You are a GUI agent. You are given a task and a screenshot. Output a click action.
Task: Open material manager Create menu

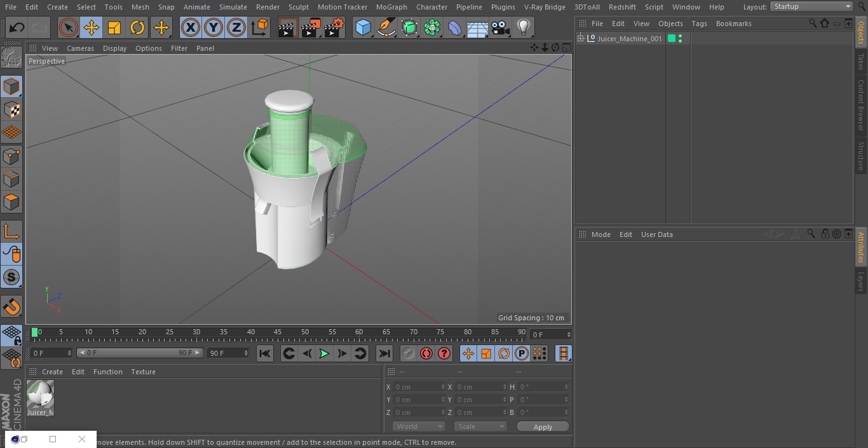pyautogui.click(x=52, y=372)
